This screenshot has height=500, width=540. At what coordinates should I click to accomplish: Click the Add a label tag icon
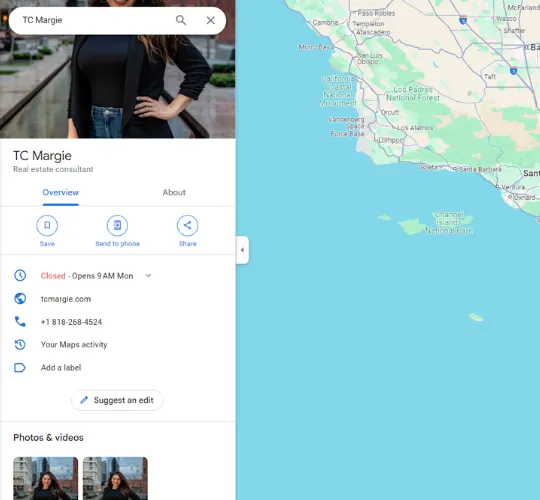(x=20, y=367)
